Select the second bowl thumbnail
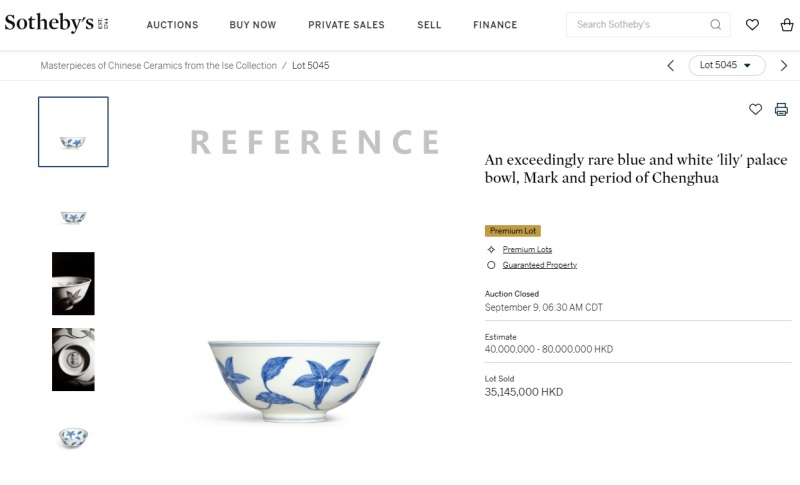 tap(73, 216)
